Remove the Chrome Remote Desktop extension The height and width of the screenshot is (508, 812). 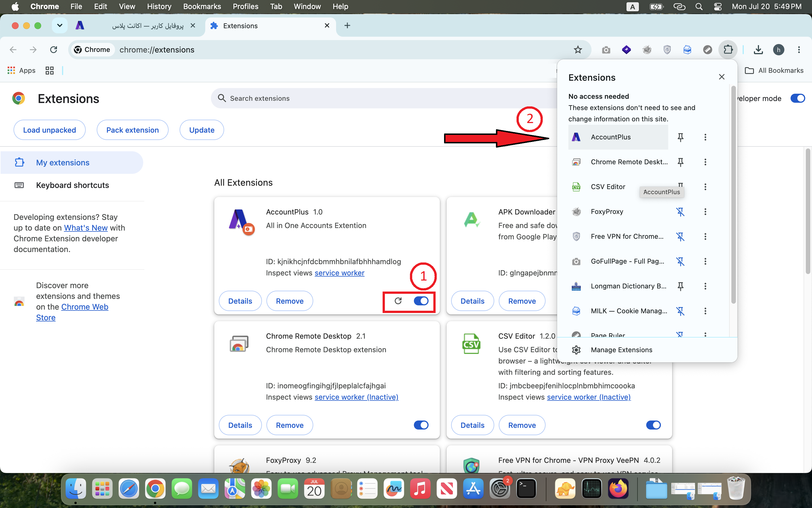coord(290,425)
